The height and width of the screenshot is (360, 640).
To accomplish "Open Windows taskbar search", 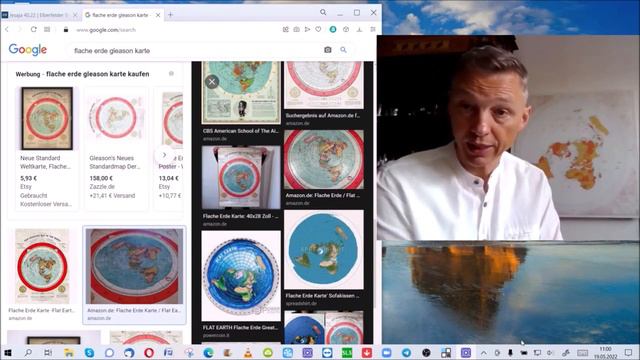I will click(x=28, y=353).
